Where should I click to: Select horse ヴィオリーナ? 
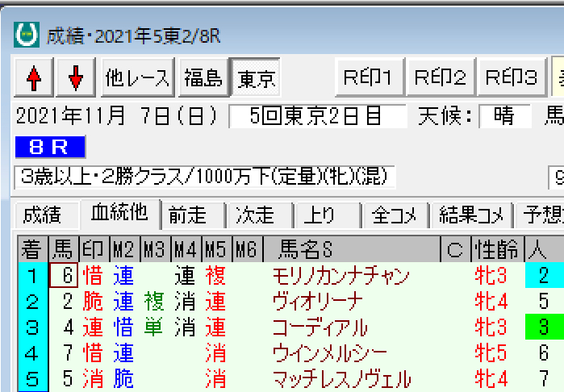(x=318, y=302)
